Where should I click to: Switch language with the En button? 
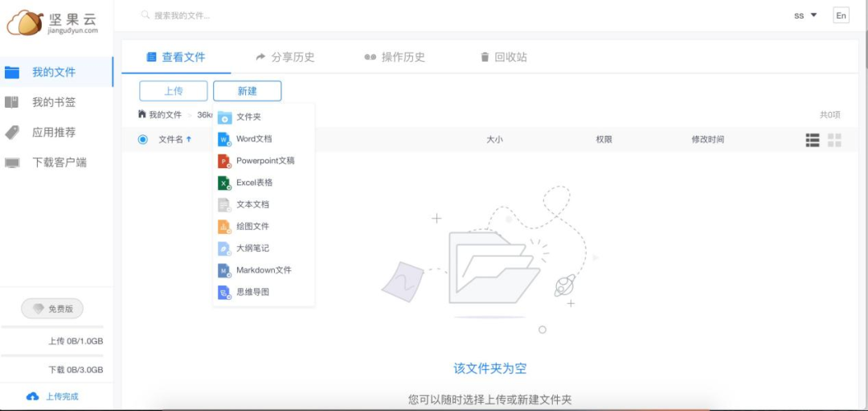tap(841, 15)
